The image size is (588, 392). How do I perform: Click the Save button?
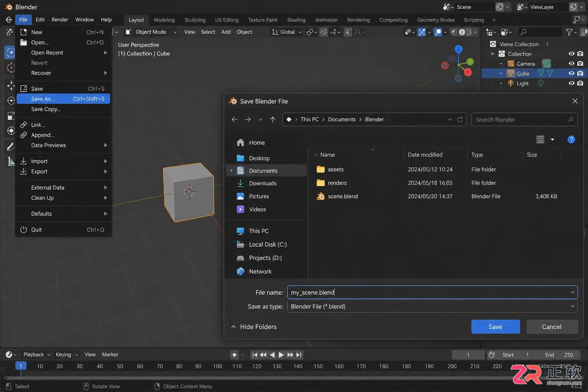495,327
